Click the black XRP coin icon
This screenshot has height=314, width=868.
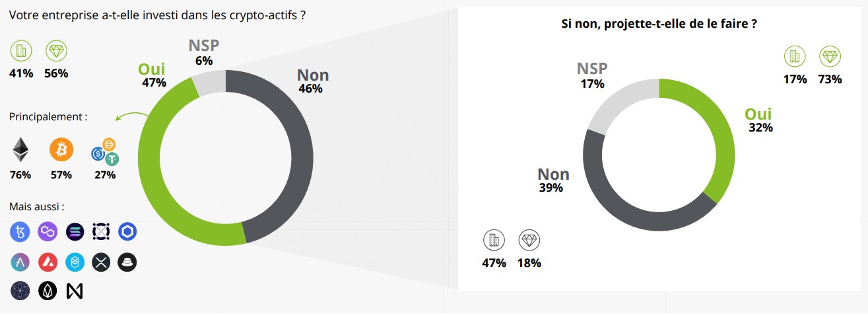point(101,262)
